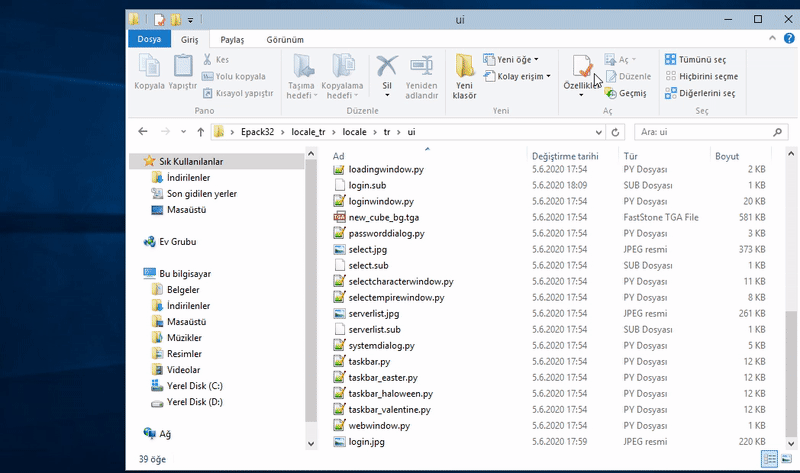Click the Geçmiş (History) icon

610,93
